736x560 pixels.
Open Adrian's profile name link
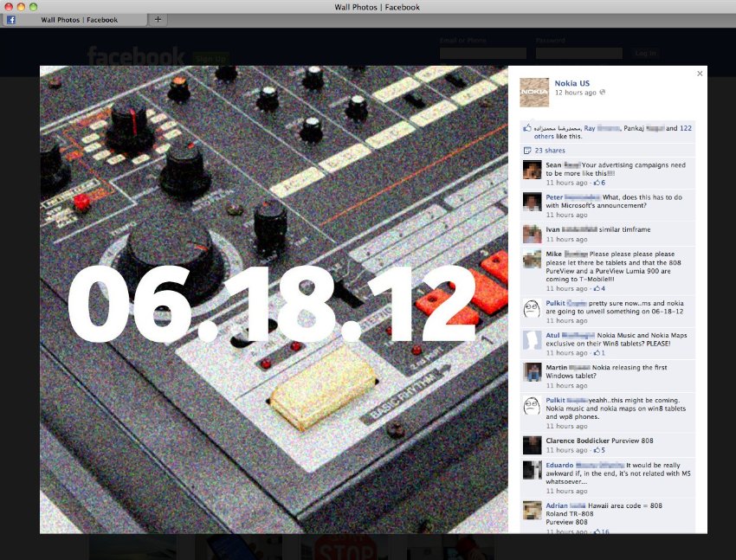[565, 506]
